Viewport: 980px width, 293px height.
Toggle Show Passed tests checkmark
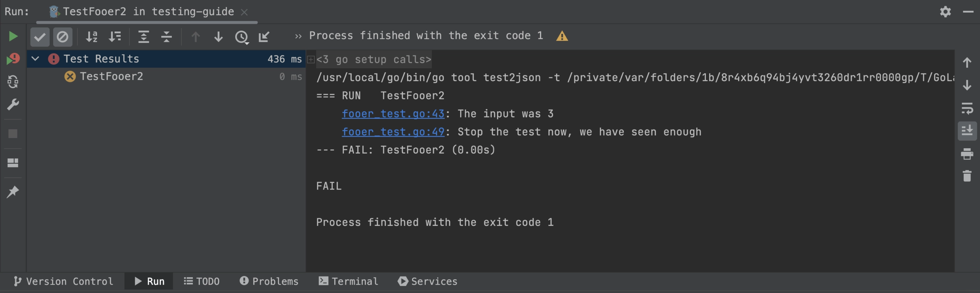(x=40, y=37)
